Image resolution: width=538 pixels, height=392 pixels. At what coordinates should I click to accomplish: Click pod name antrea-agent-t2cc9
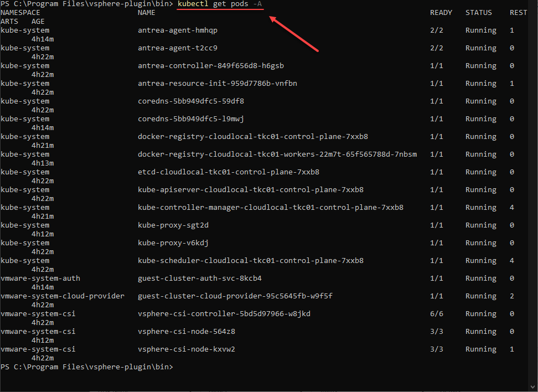[178, 48]
